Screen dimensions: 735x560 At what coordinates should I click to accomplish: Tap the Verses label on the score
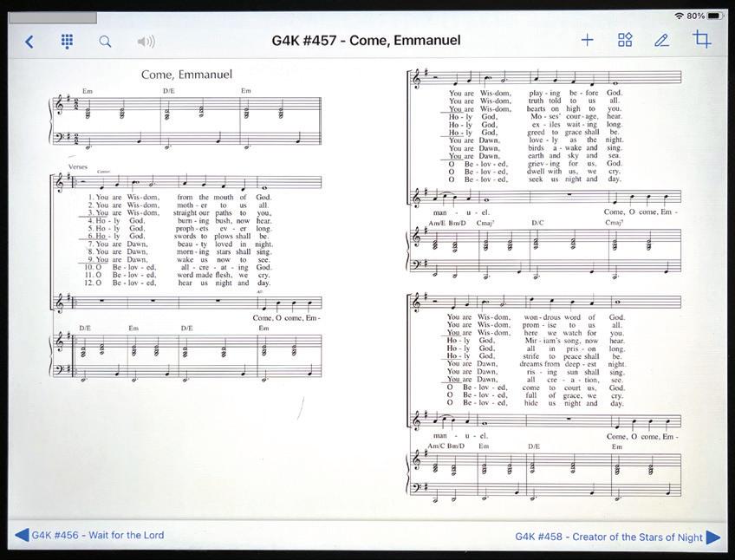[x=77, y=166]
